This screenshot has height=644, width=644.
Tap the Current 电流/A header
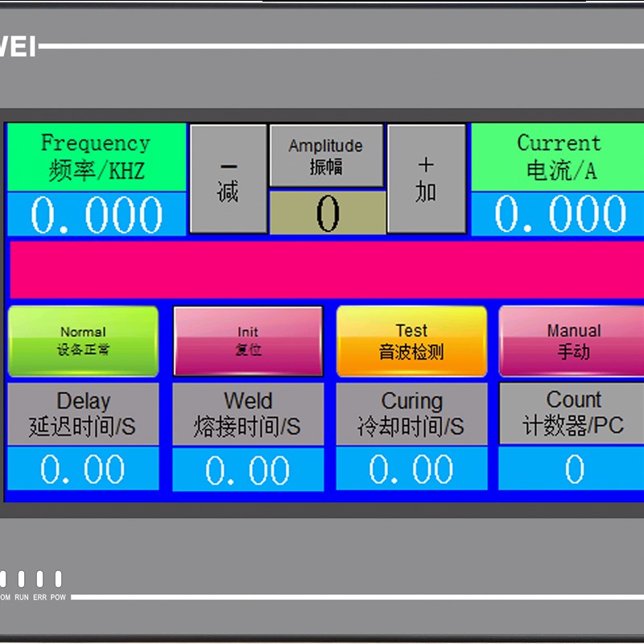point(558,157)
